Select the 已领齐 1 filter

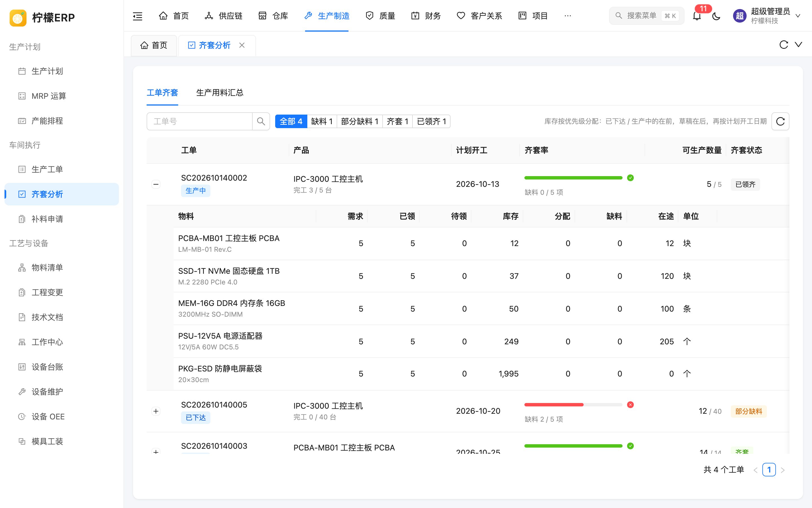pyautogui.click(x=431, y=121)
